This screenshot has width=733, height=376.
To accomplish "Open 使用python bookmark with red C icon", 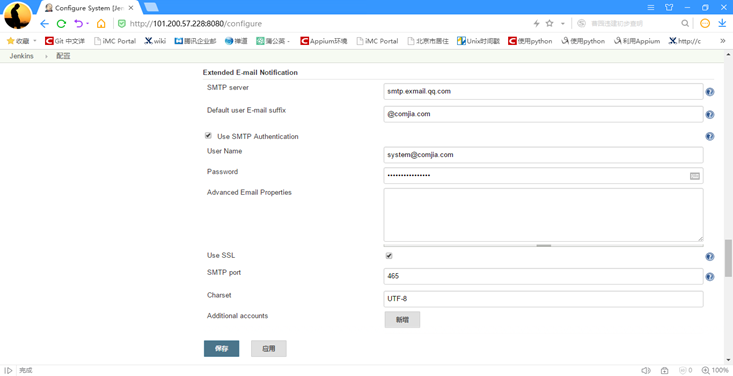I will coord(530,41).
